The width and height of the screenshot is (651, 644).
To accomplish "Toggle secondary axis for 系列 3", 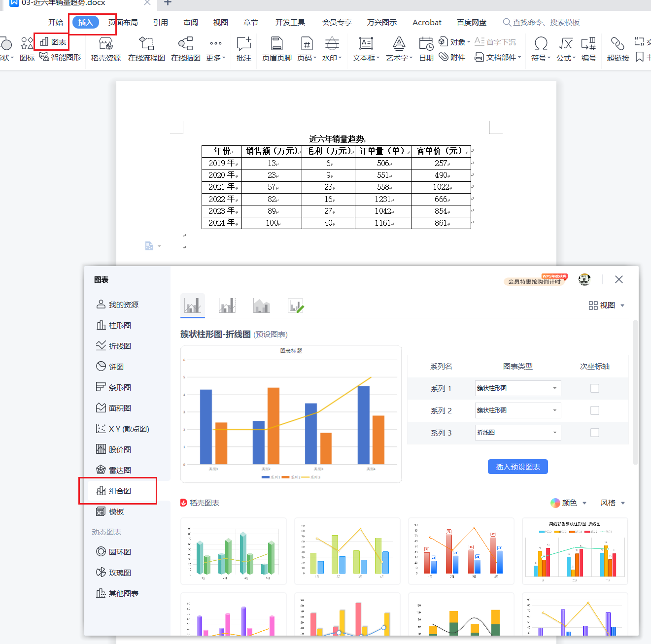I will [595, 433].
